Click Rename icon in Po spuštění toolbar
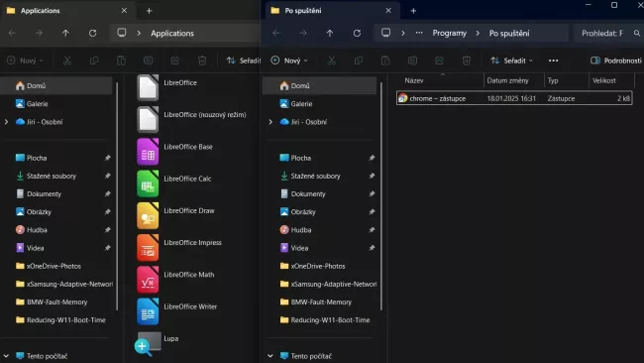This screenshot has width=644, height=363. click(412, 60)
